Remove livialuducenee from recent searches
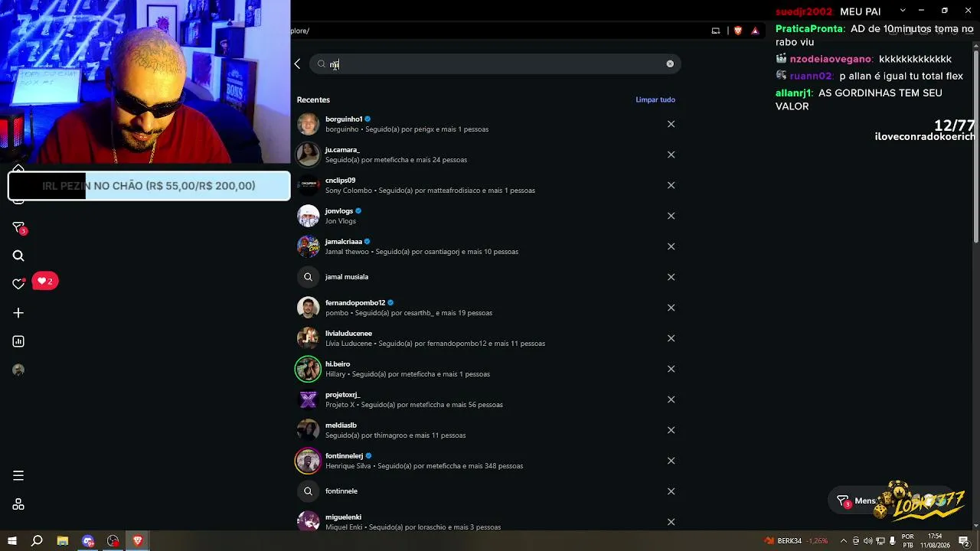980x551 pixels. click(x=671, y=338)
